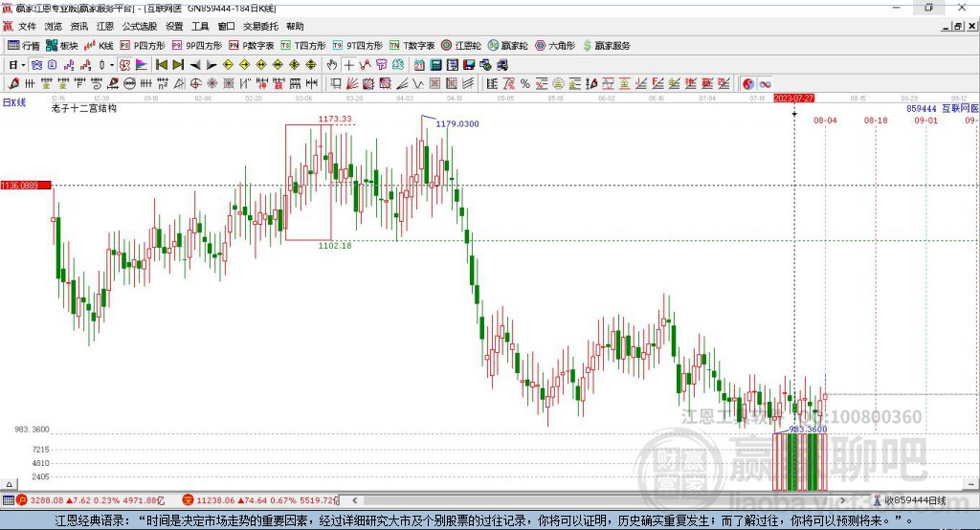Image resolution: width=980 pixels, height=530 pixels.
Task: Click the 11238.06 index status value
Action: pyautogui.click(x=215, y=500)
